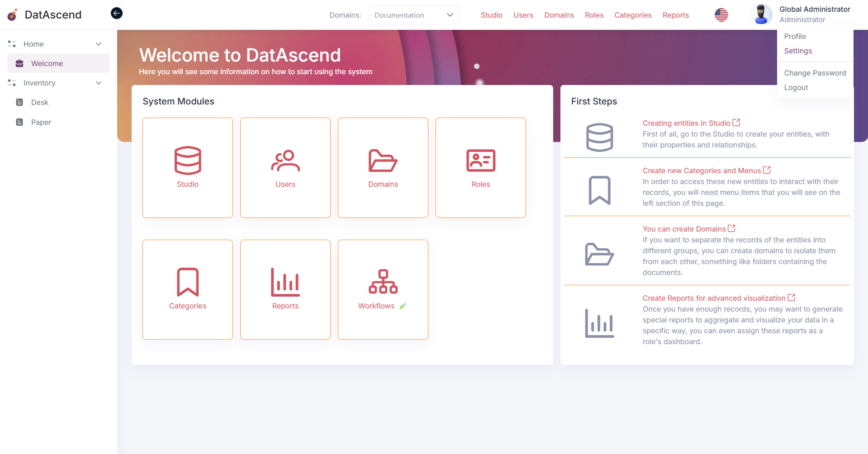The height and width of the screenshot is (454, 868).
Task: Click the US flag language icon
Action: point(721,15)
